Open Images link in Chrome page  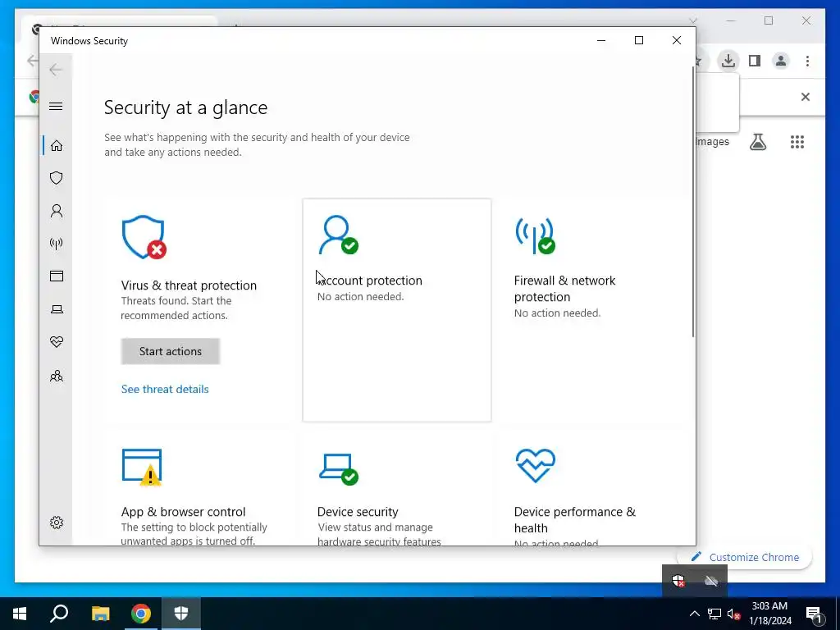click(x=713, y=141)
